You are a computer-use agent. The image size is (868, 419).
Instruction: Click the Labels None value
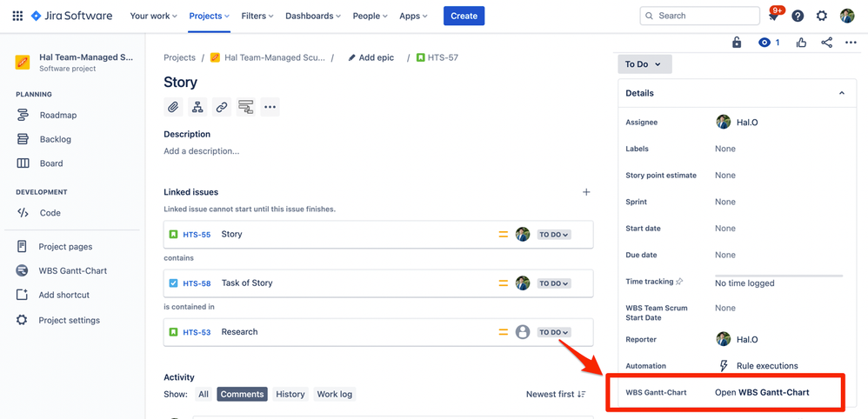tap(725, 149)
